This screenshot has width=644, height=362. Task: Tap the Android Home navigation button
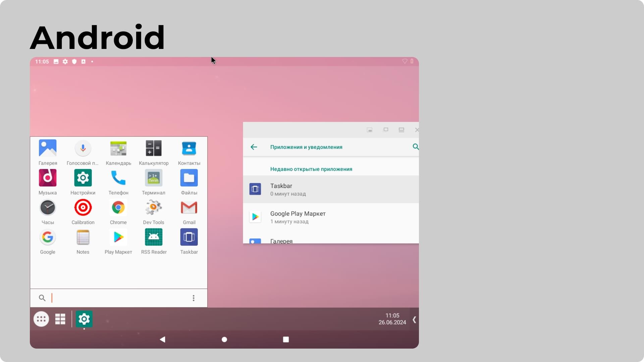point(224,340)
